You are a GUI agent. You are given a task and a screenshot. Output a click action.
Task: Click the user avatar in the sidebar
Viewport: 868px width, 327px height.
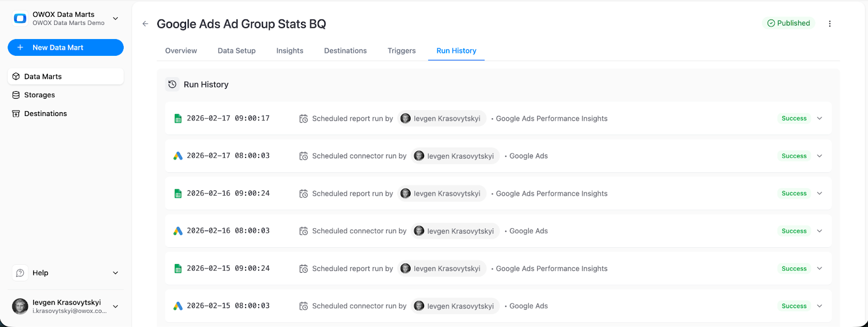(20, 306)
